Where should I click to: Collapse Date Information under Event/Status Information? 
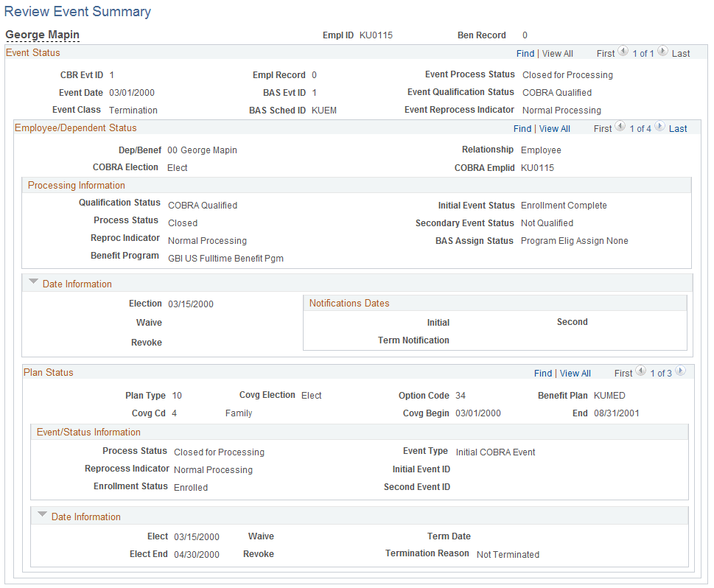point(42,514)
